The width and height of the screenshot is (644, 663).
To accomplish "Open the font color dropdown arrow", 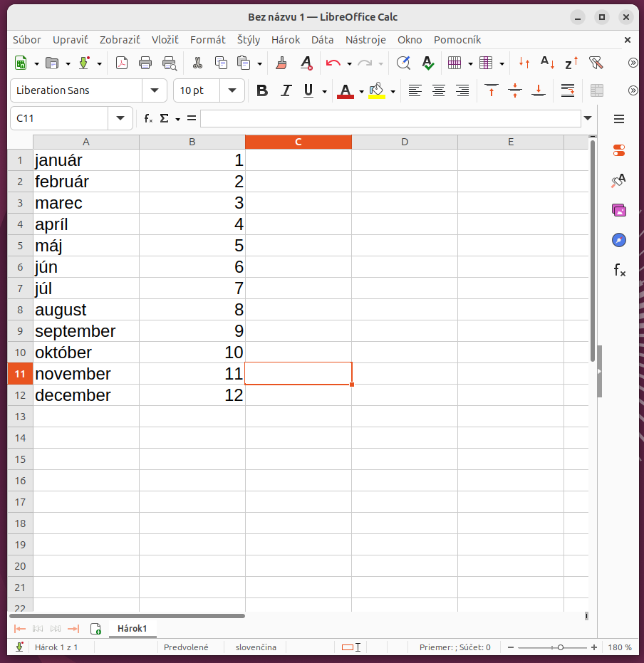I will pyautogui.click(x=361, y=91).
